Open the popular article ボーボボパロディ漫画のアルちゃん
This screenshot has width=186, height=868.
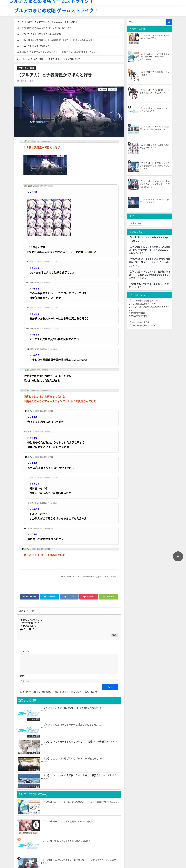[x=149, y=39]
